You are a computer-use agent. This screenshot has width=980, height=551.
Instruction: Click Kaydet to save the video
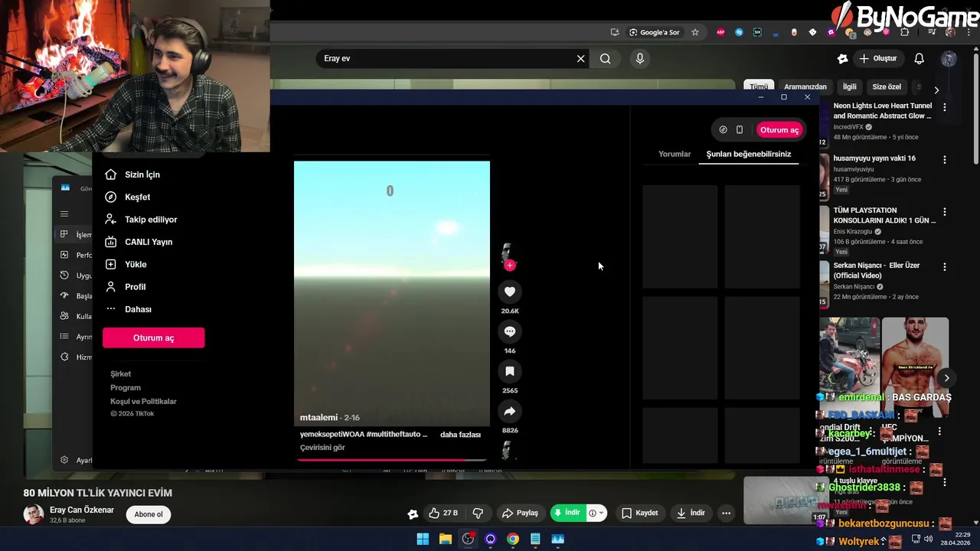pos(640,513)
